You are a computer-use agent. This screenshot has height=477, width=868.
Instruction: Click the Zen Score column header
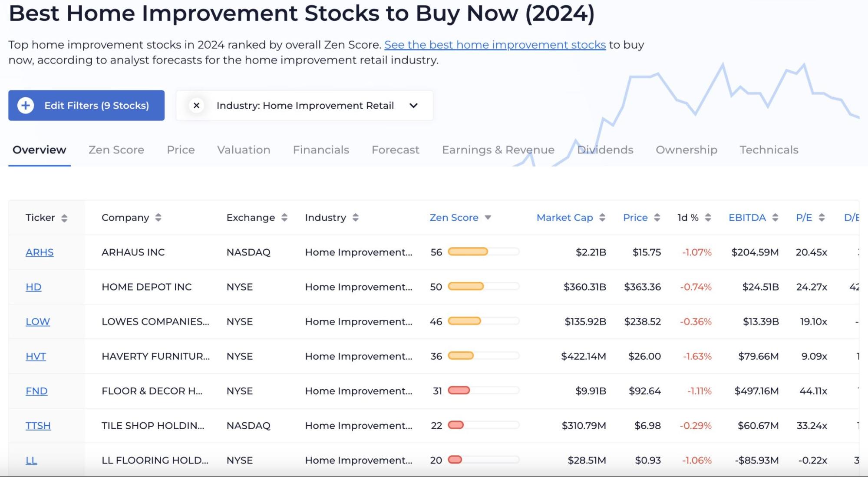coord(454,218)
